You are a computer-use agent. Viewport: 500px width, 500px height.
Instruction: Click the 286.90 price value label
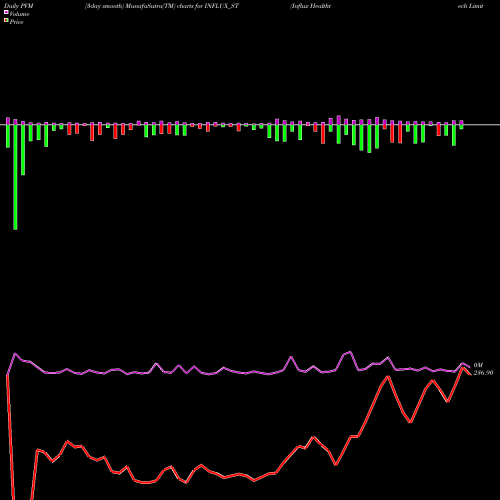(483, 373)
